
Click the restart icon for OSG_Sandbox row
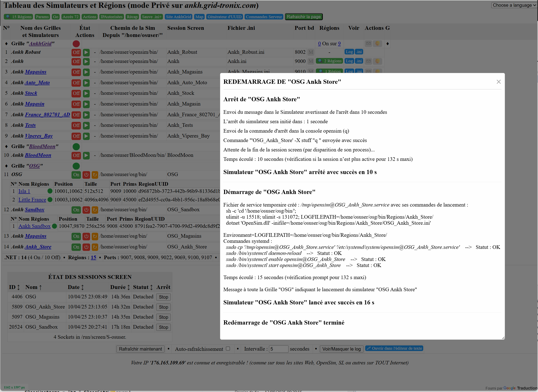(95, 210)
